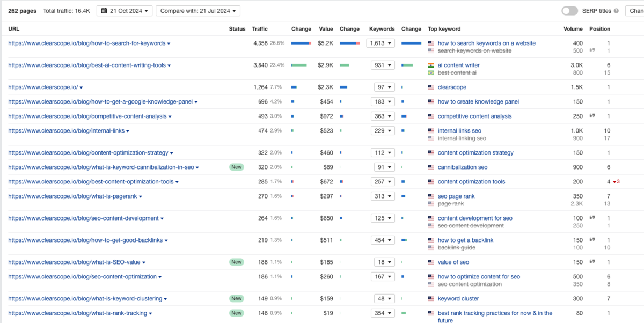Image resolution: width=644 pixels, height=323 pixels.
Task: Expand the 1,613 keywords dropdown
Action: [x=382, y=43]
